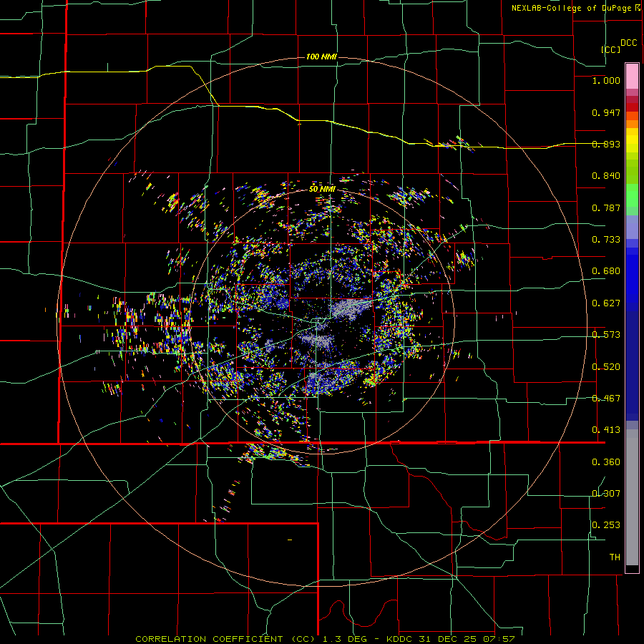Select the 0.307 legend value
Screen dimensions: 644x644
point(606,493)
